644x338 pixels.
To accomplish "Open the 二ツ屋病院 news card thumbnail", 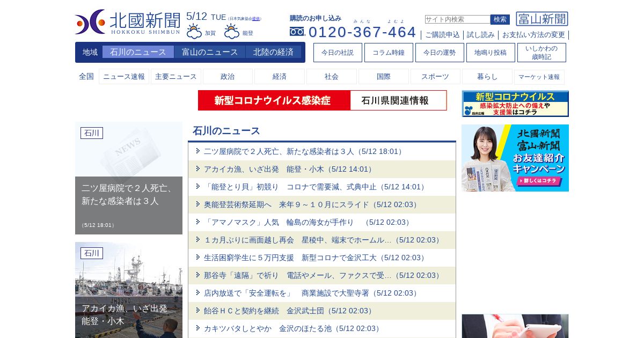I will coord(129,178).
